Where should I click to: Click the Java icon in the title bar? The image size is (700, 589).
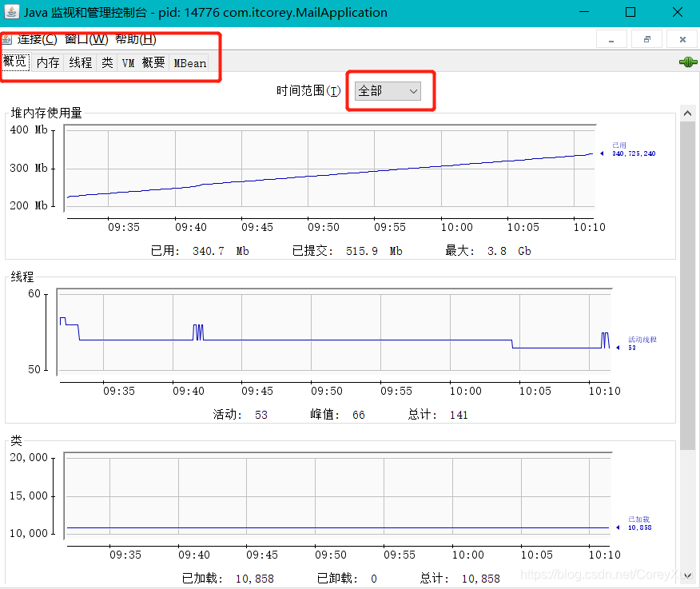[12, 12]
